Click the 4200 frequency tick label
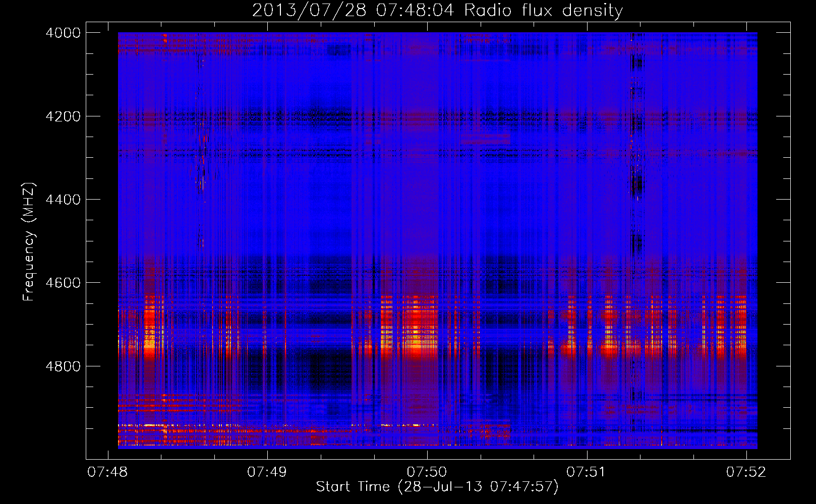This screenshot has width=816, height=504. tap(63, 116)
